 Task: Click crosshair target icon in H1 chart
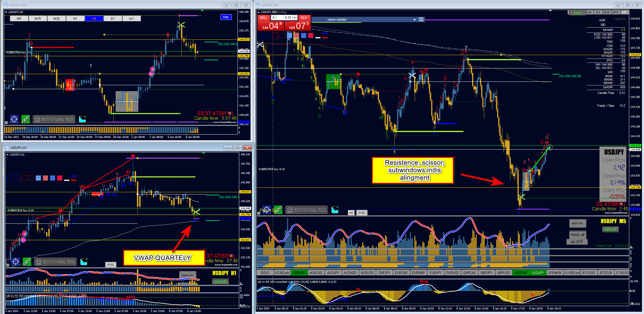click(16, 261)
